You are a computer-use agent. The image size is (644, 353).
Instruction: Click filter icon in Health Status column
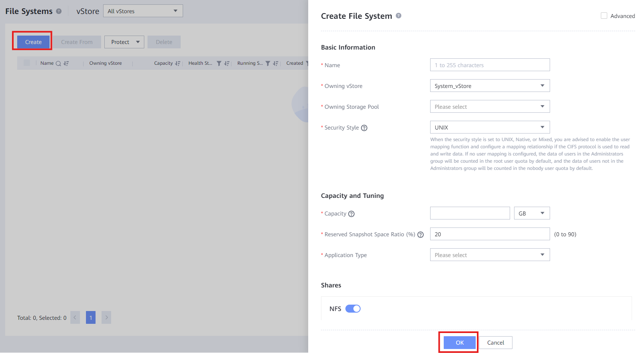click(x=219, y=63)
